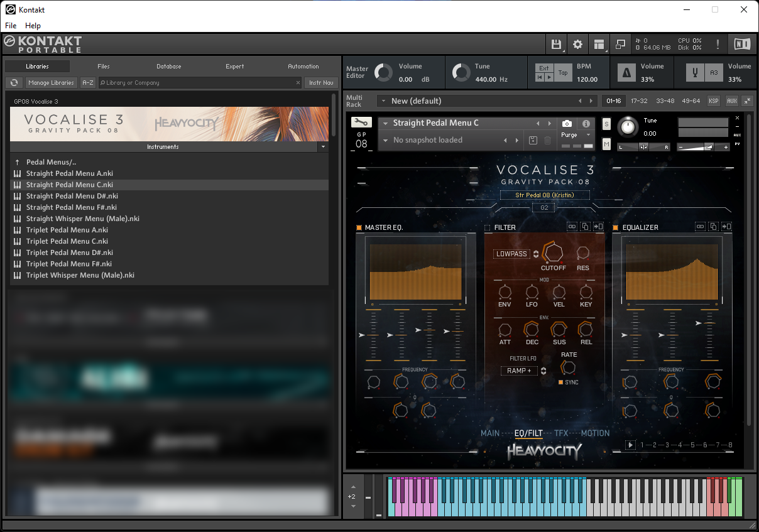Click the camera snapshot icon
Image resolution: width=759 pixels, height=532 pixels.
(567, 124)
